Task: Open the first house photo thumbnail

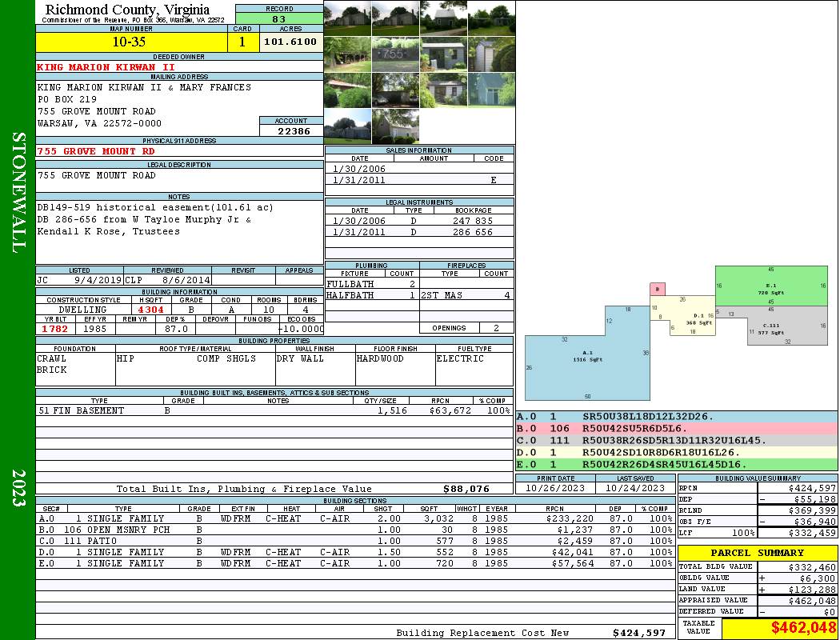Action: click(347, 18)
